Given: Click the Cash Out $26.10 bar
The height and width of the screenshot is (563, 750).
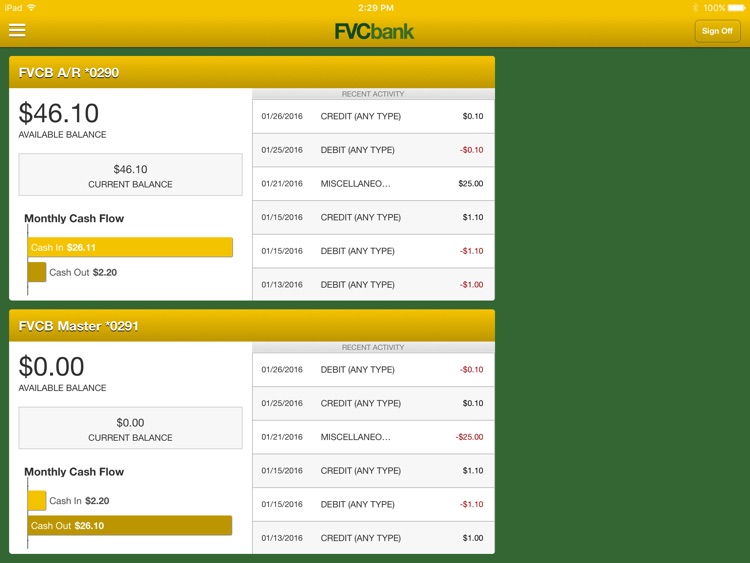Looking at the screenshot, I should tap(130, 526).
